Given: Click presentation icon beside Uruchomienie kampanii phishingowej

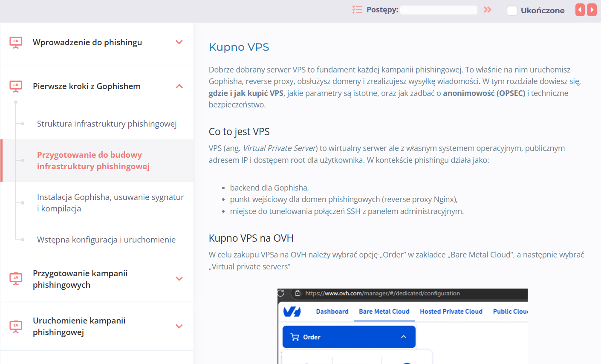Looking at the screenshot, I should click(x=16, y=326).
